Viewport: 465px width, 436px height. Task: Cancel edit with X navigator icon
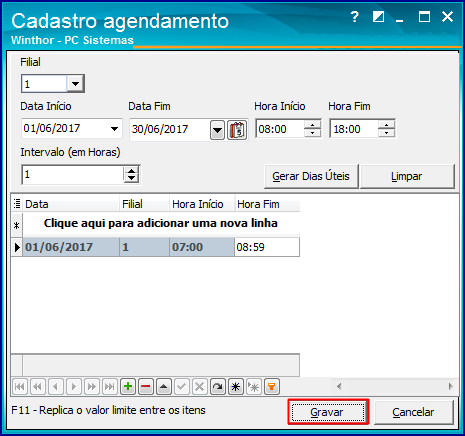200,387
